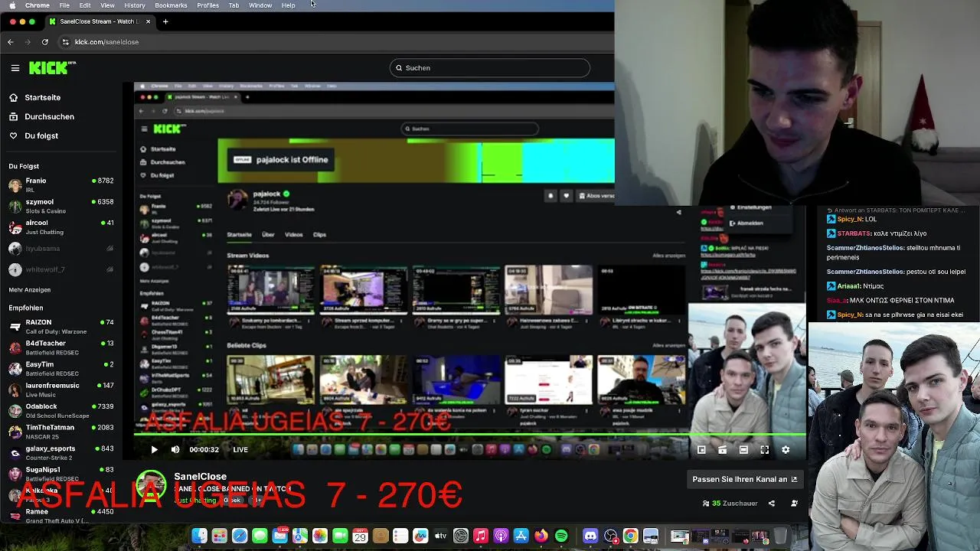Viewport: 980px width, 551px height.
Task: Open Spotify from the dock
Action: [x=561, y=536]
